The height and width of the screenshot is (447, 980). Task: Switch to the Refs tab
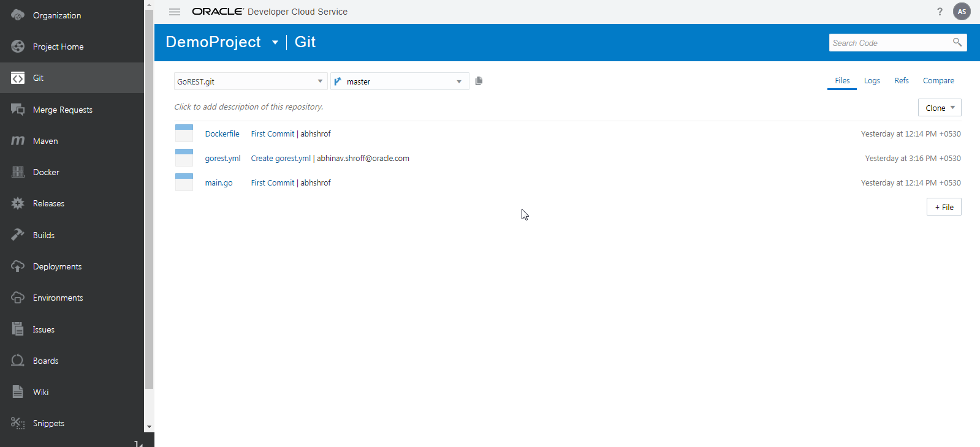point(902,81)
